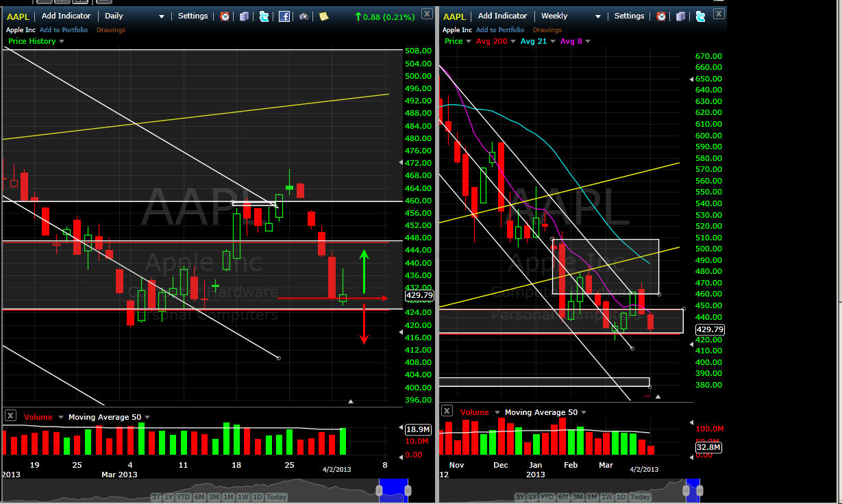
Task: Expand the Price dropdown in Weekly chart
Action: point(469,42)
